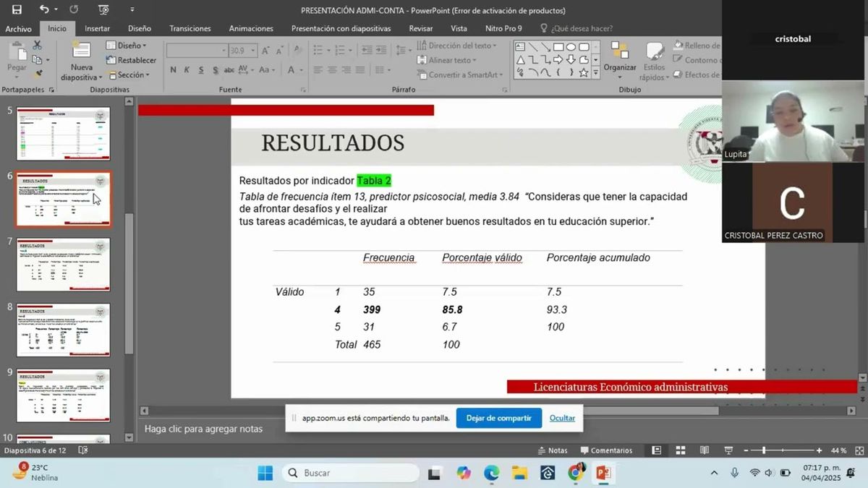Select slide 7 thumbnail
The width and height of the screenshot is (868, 488).
tap(64, 265)
